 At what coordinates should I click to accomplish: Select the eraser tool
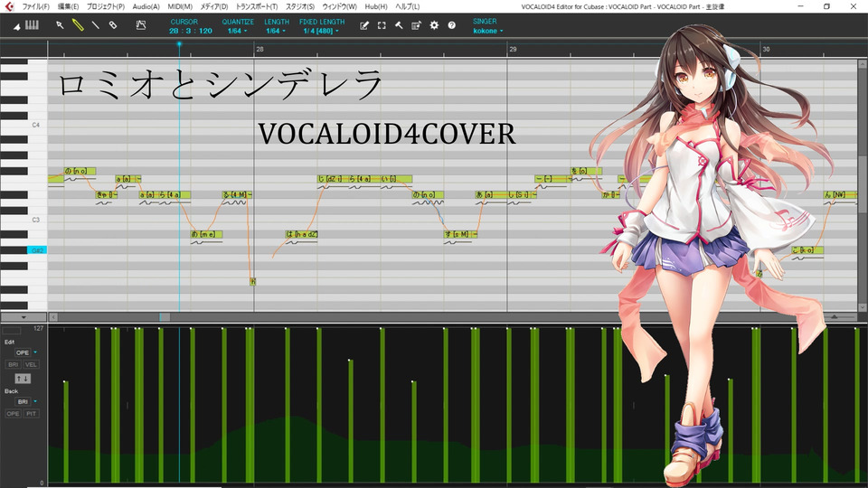[113, 25]
